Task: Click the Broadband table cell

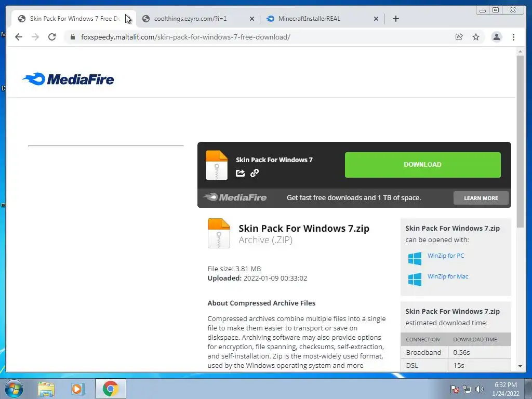Action: pyautogui.click(x=424, y=353)
